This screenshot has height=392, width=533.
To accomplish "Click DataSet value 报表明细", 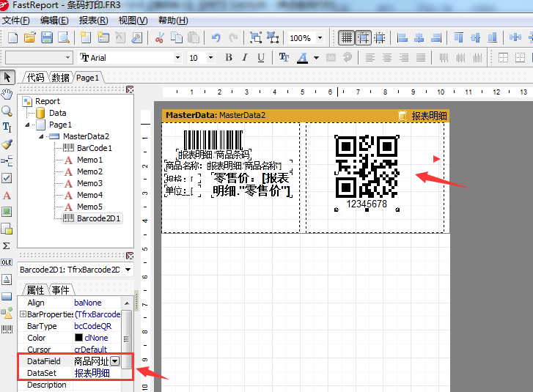I will pos(92,373).
